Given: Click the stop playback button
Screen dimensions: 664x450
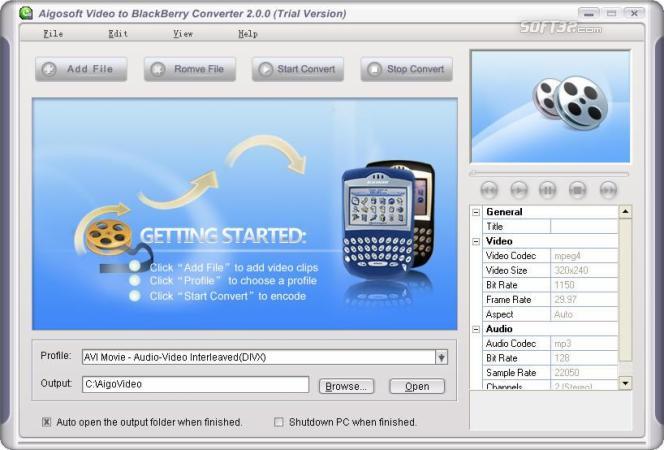Looking at the screenshot, I should 577,190.
